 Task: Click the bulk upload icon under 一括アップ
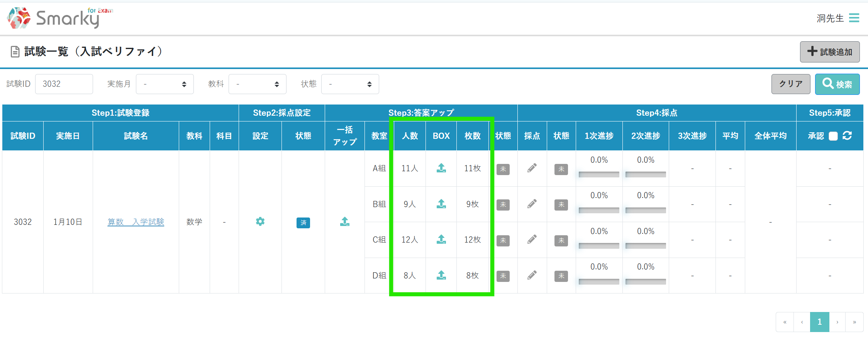pos(345,221)
